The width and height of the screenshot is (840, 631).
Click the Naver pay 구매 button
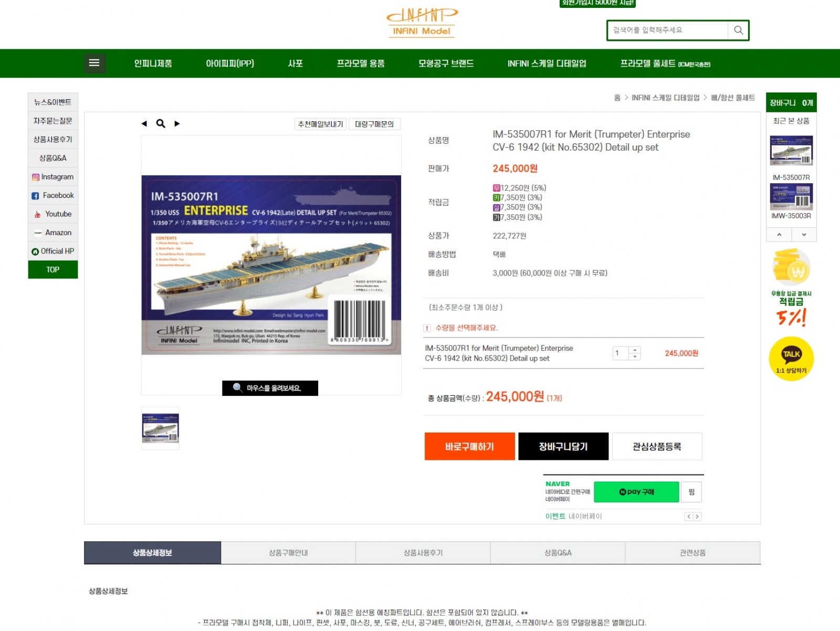(636, 492)
